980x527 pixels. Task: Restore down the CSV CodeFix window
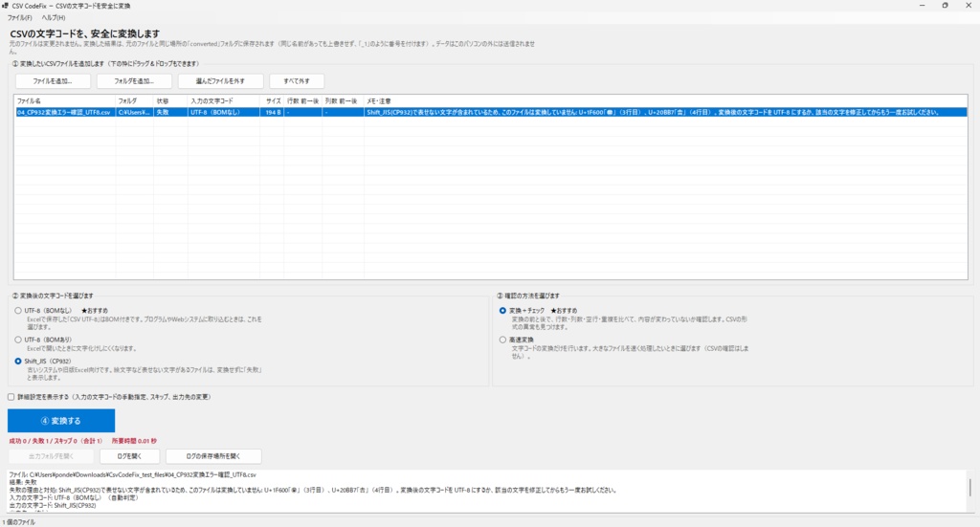(x=945, y=6)
